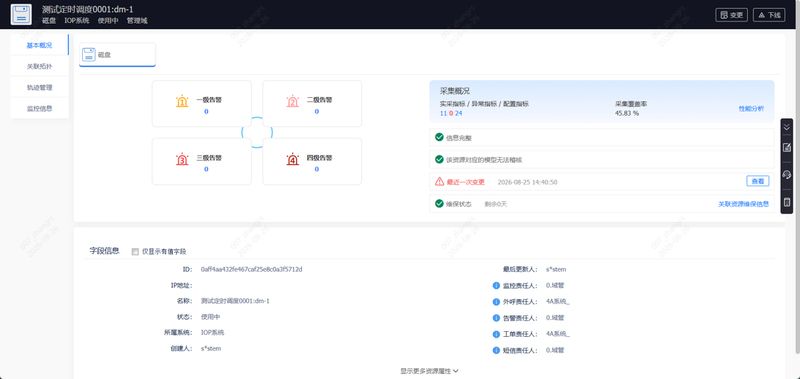The width and height of the screenshot is (800, 379).
Task: Click the level-4 alarm bell icon
Action: pyautogui.click(x=292, y=159)
